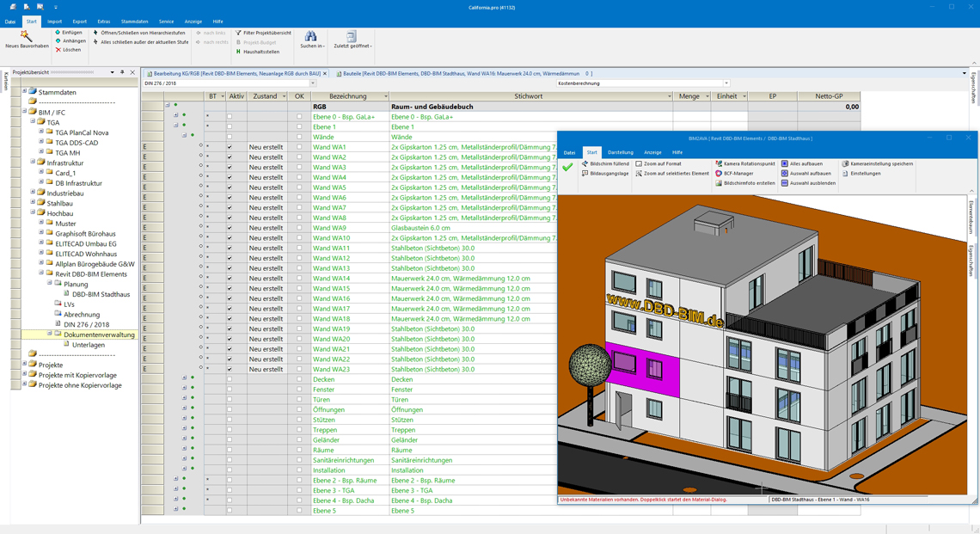Click Ebene 4 - Bsp. Dacha row label
Image resolution: width=980 pixels, height=534 pixels.
pyautogui.click(x=343, y=500)
